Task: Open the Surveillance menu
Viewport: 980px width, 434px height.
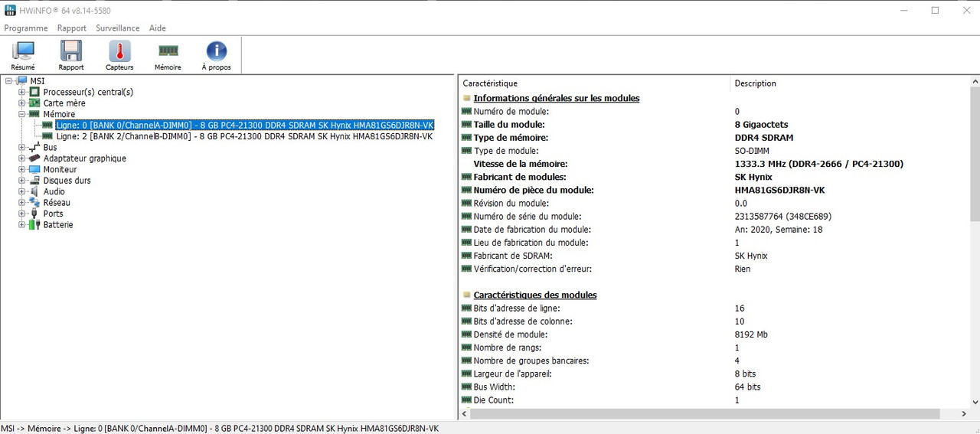Action: [118, 28]
